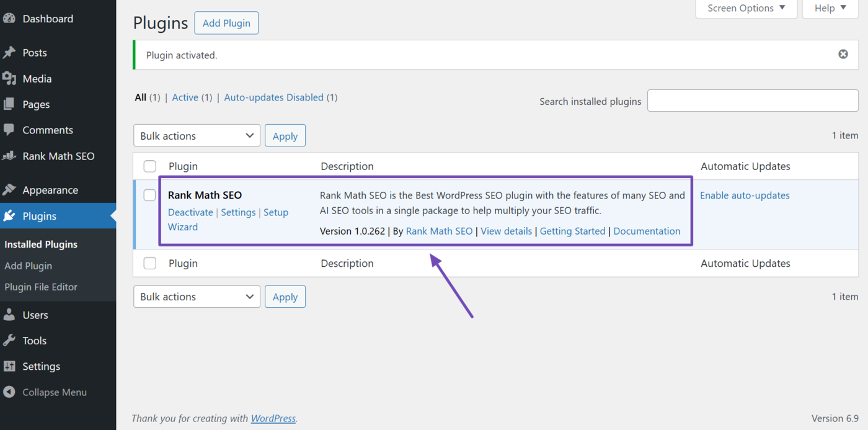Open Plugin File Editor submenu
868x430 pixels.
click(41, 287)
